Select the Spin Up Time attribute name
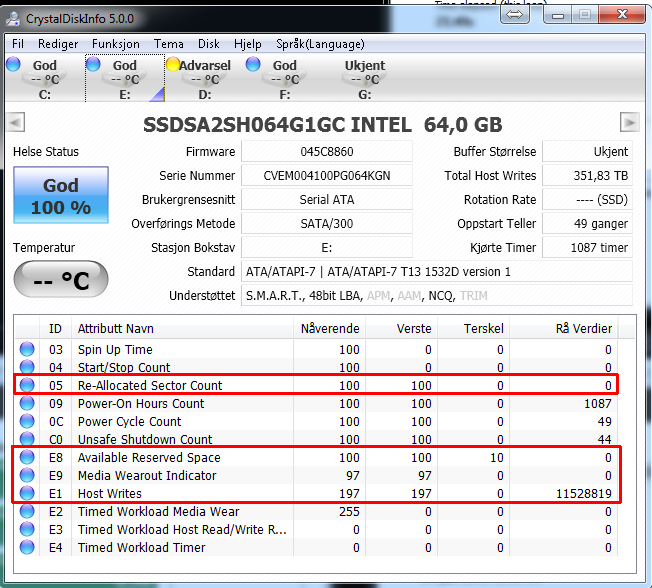652x588 pixels. (x=115, y=350)
